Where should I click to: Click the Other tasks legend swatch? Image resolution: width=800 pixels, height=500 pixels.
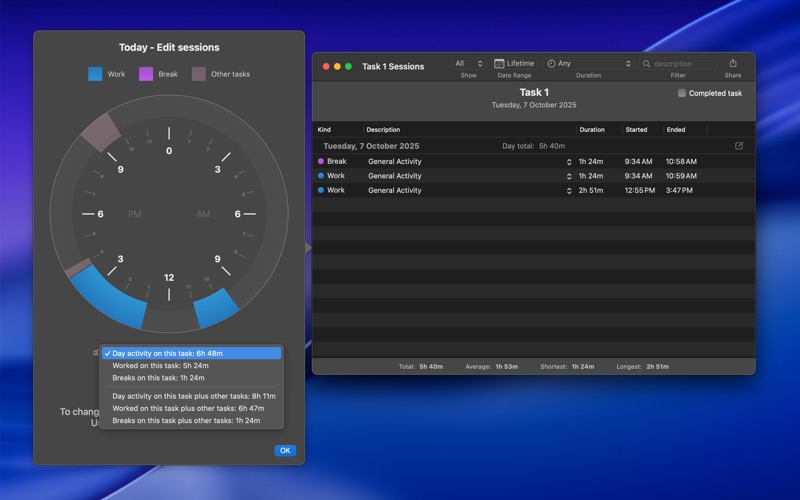click(198, 74)
